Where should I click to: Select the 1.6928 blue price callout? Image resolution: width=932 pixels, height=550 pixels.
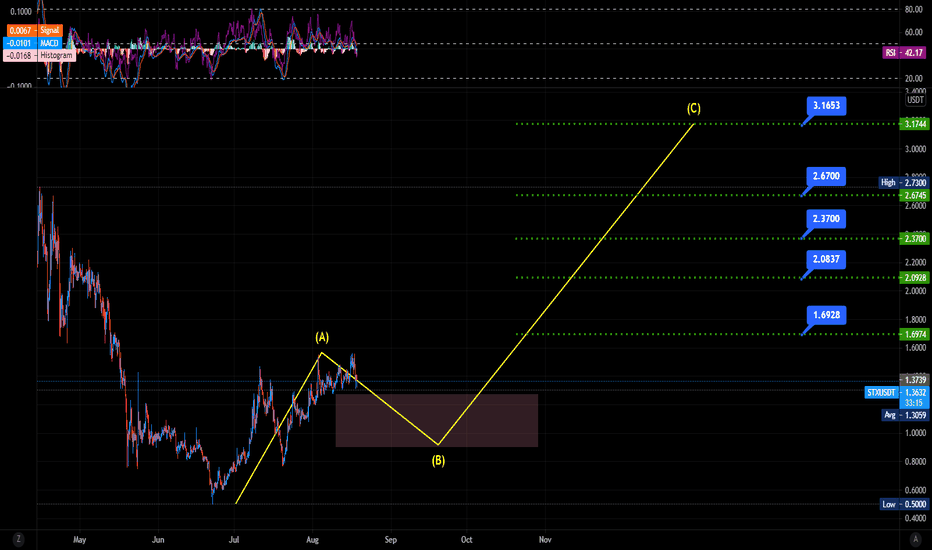tap(826, 315)
